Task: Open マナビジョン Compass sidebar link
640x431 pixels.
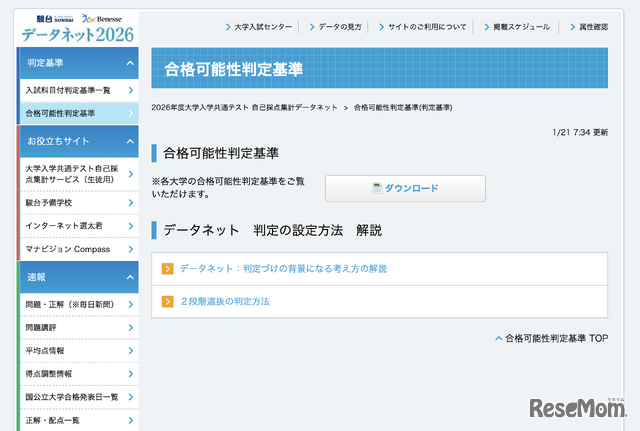Action: (79, 249)
